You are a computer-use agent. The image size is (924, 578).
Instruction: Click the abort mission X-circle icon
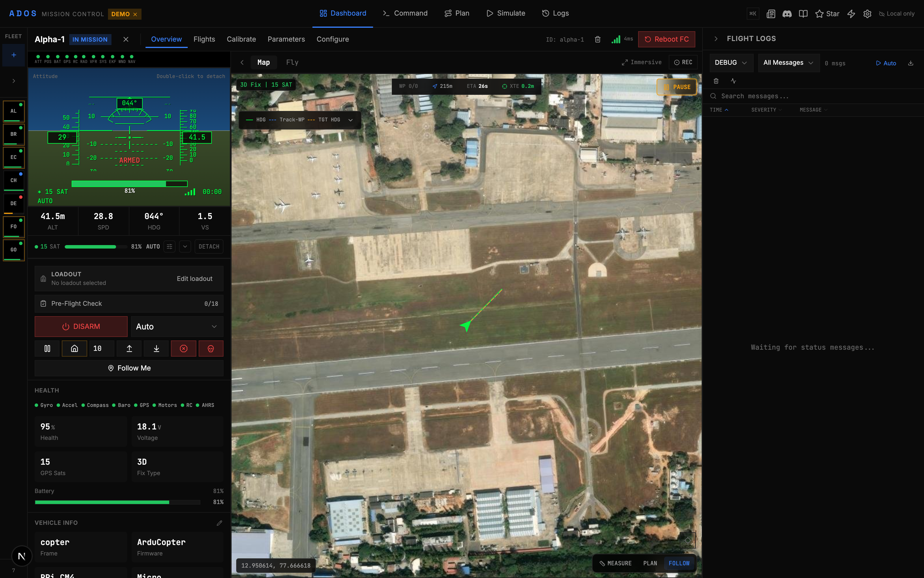point(184,348)
